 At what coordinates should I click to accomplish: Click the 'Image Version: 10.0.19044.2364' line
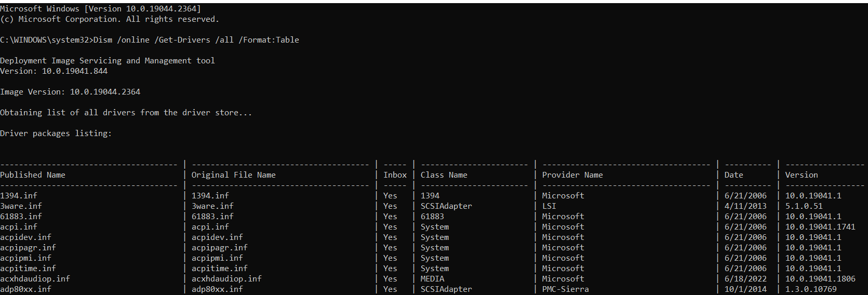(x=70, y=92)
